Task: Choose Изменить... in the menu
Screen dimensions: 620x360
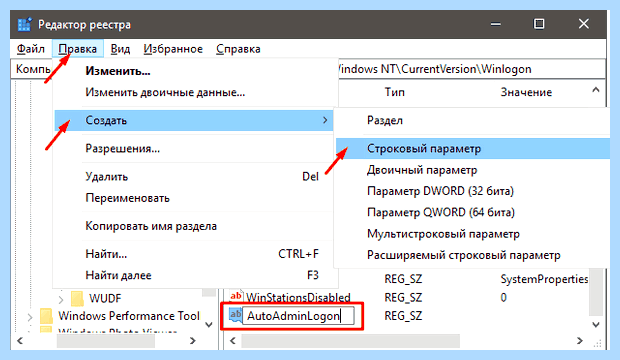Action: point(196,71)
